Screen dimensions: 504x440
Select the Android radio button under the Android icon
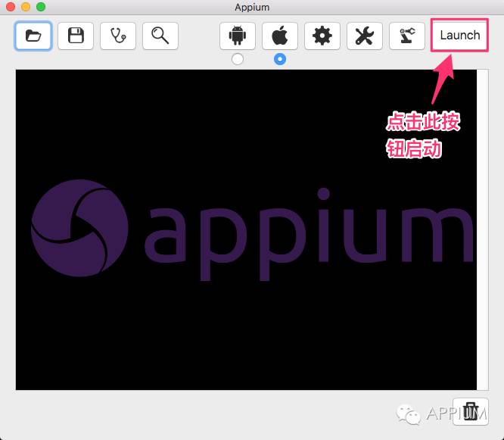point(238,59)
